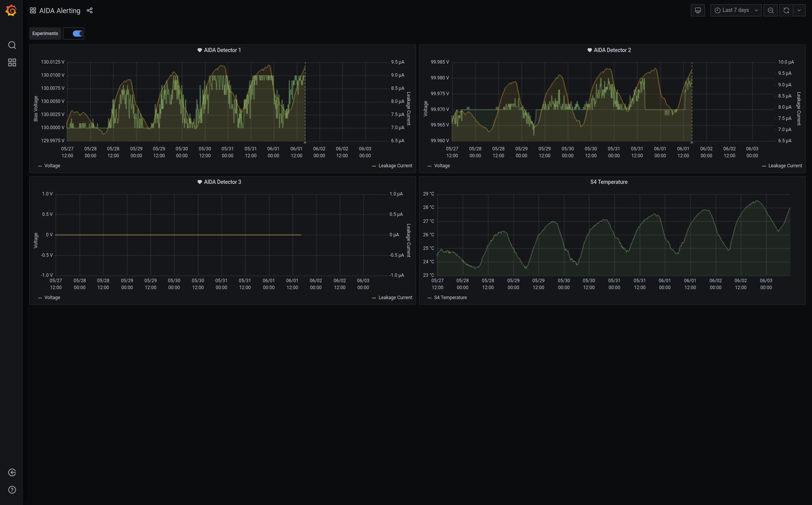Open the AIDA Detector 1 panel title menu
This screenshot has height=505, width=812.
[222, 50]
